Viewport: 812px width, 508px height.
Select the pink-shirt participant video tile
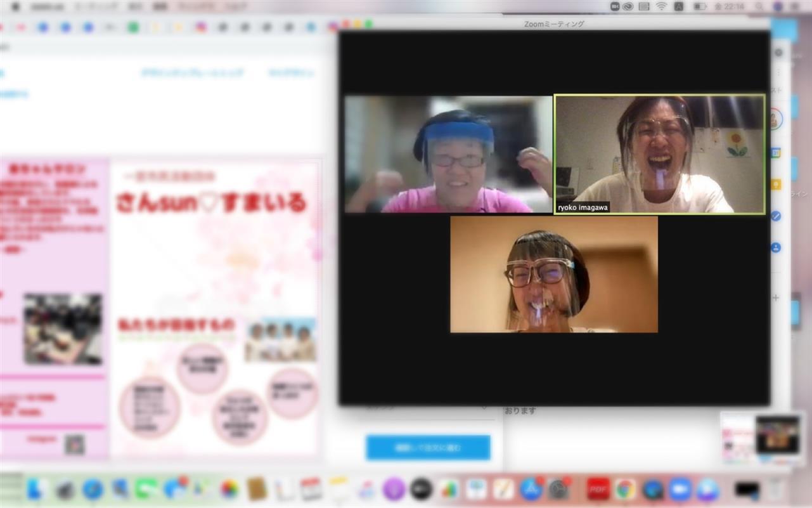[448, 154]
